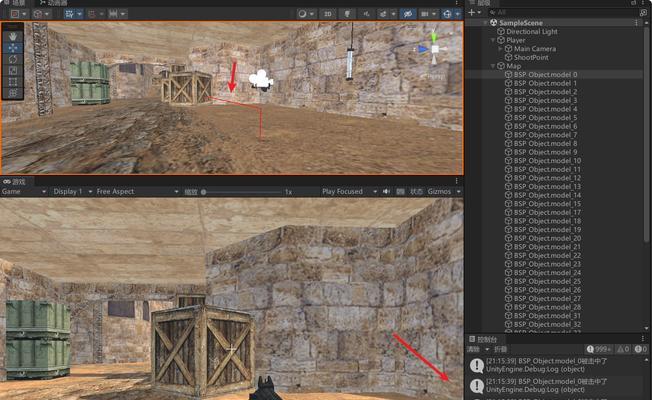Open the draw mode shading dropdown

(311, 14)
